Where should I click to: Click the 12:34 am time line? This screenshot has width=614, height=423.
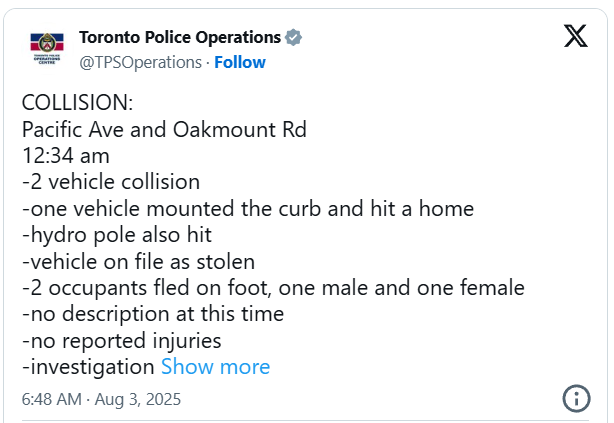66,156
